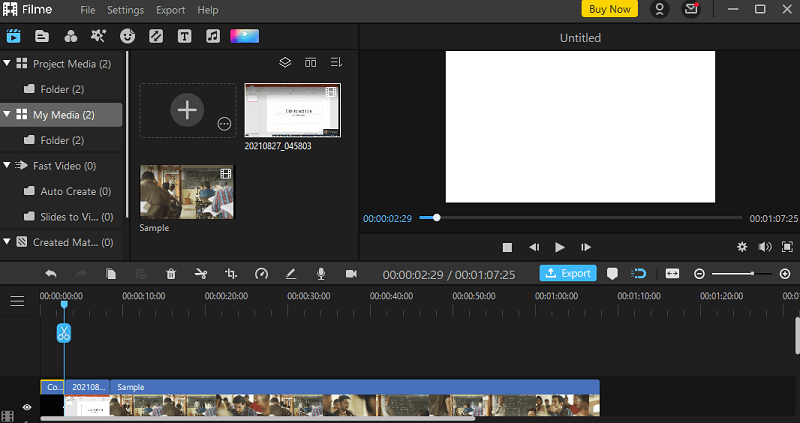Select Folder (2) under My Media
Viewport: 800px width, 423px height.
click(x=61, y=140)
